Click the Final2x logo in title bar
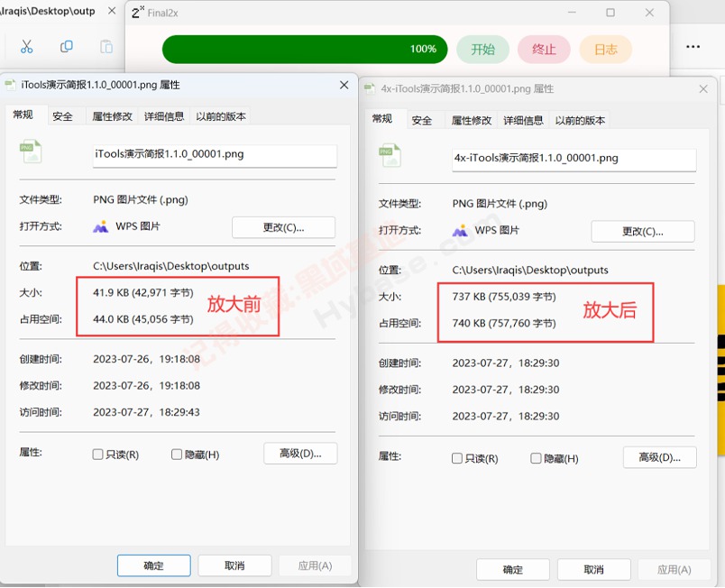Screen dimensions: 725x588 coord(138,13)
